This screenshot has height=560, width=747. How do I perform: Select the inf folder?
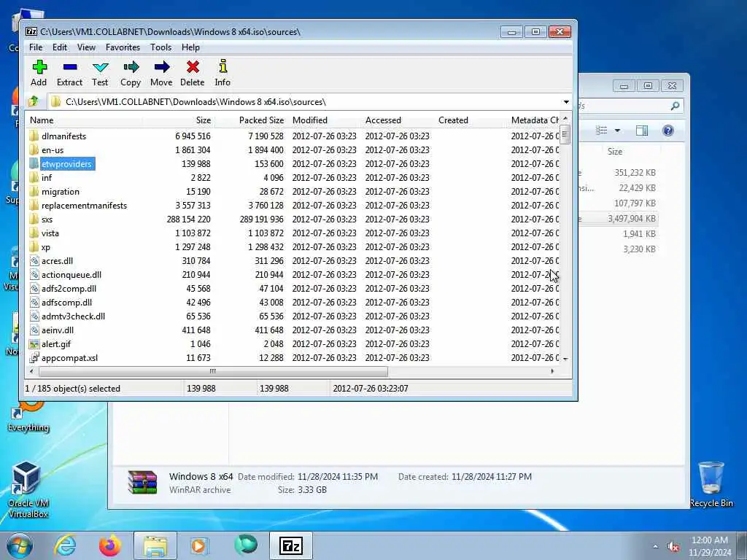[46, 178]
